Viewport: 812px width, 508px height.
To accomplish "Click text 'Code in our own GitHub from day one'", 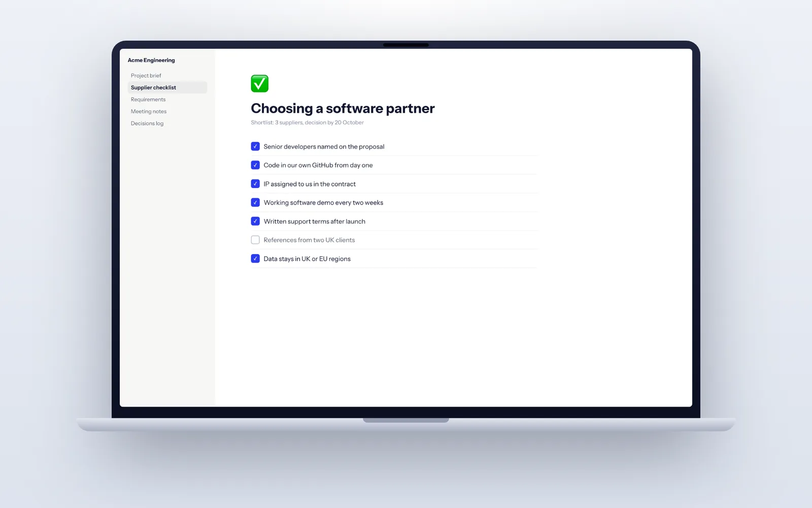I will pos(318,165).
